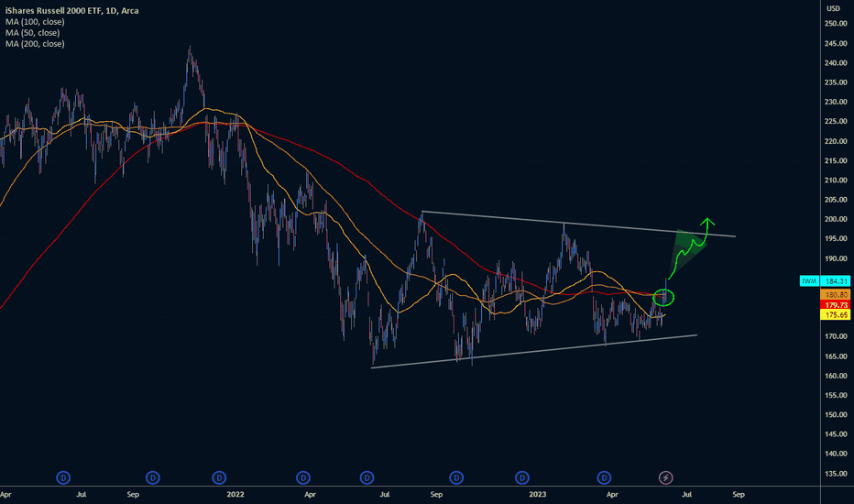Select the MA (100, close) indicator legend
This screenshot has width=854, height=504.
click(x=35, y=22)
